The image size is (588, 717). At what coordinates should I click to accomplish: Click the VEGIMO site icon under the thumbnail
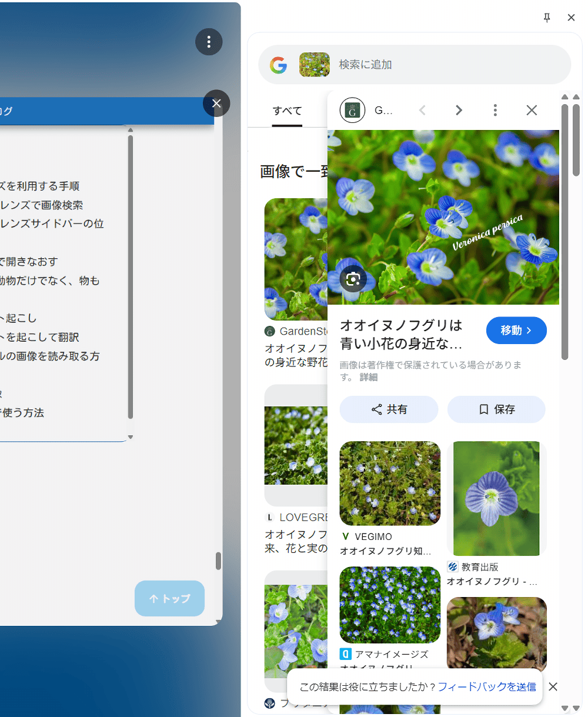tap(345, 536)
